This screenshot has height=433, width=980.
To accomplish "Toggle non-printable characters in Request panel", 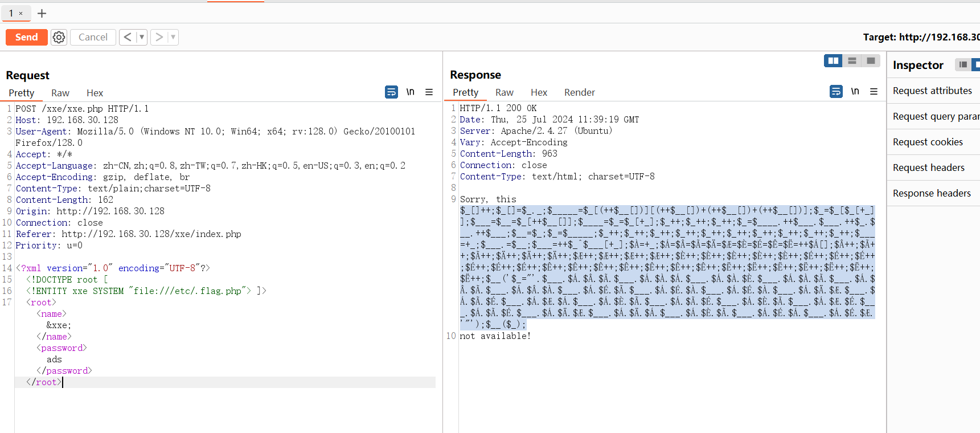I will point(411,92).
